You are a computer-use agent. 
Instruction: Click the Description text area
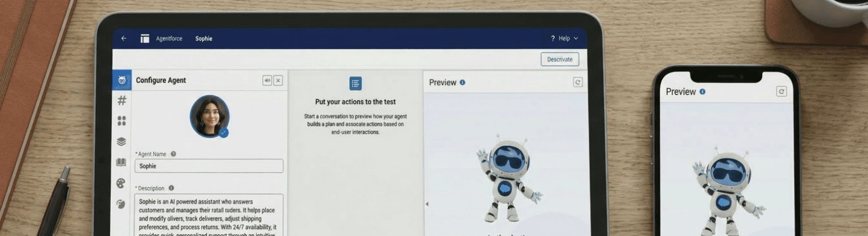(209, 215)
